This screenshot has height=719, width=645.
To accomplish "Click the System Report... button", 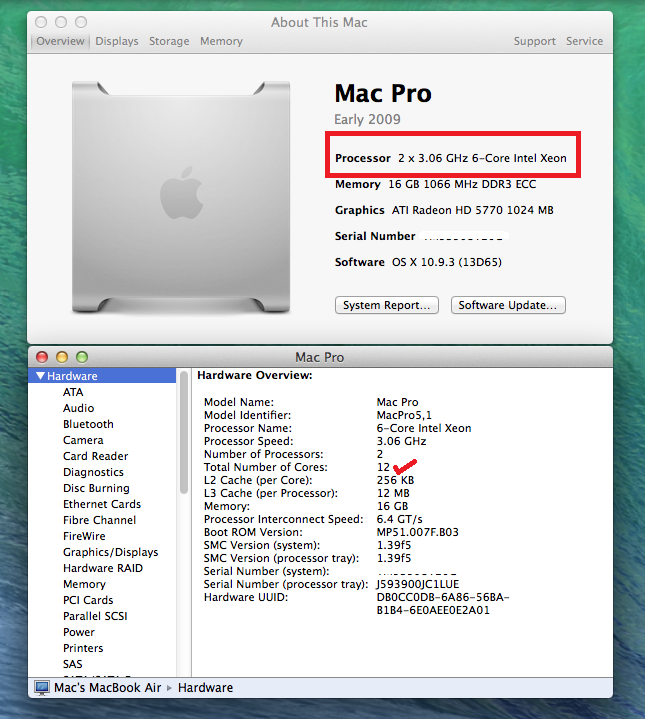I will tap(387, 305).
